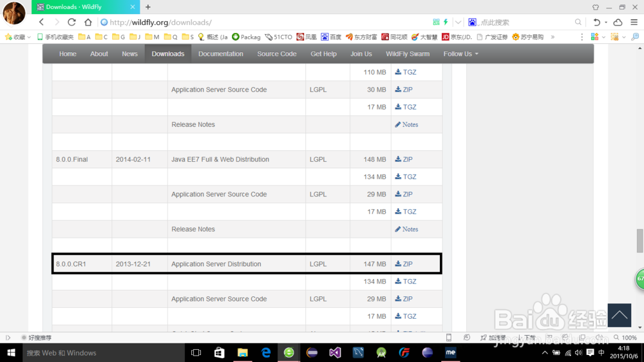Open the bookmark folder labeled M
644x362 pixels.
tap(152, 37)
